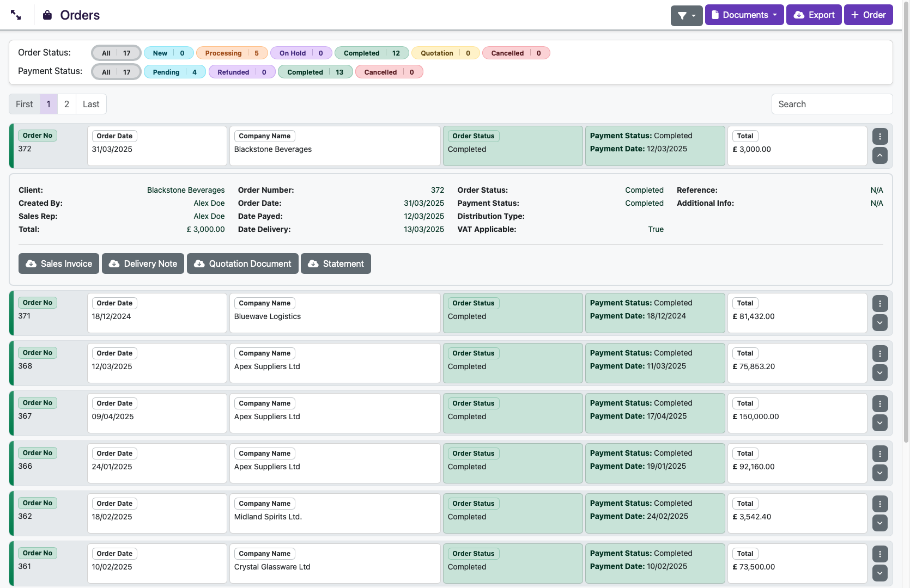The image size is (910, 588).
Task: Open three-dot menu for order 372
Action: (x=880, y=136)
